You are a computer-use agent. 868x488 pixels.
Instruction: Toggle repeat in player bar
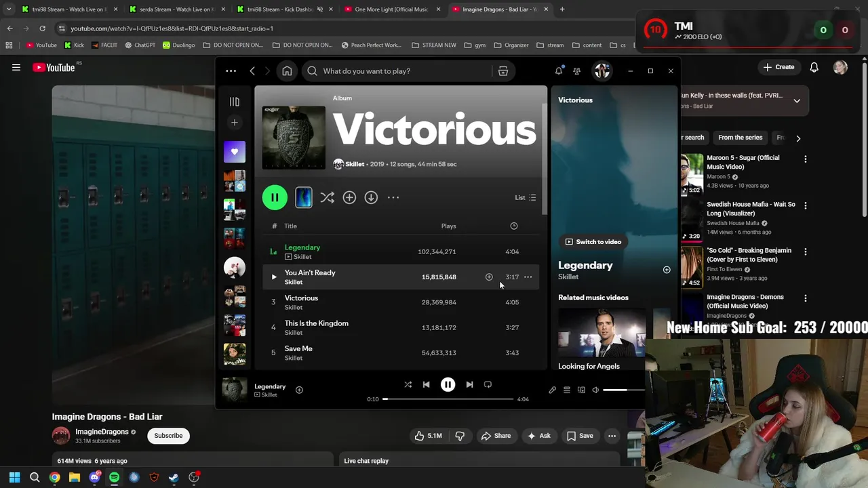tap(488, 384)
